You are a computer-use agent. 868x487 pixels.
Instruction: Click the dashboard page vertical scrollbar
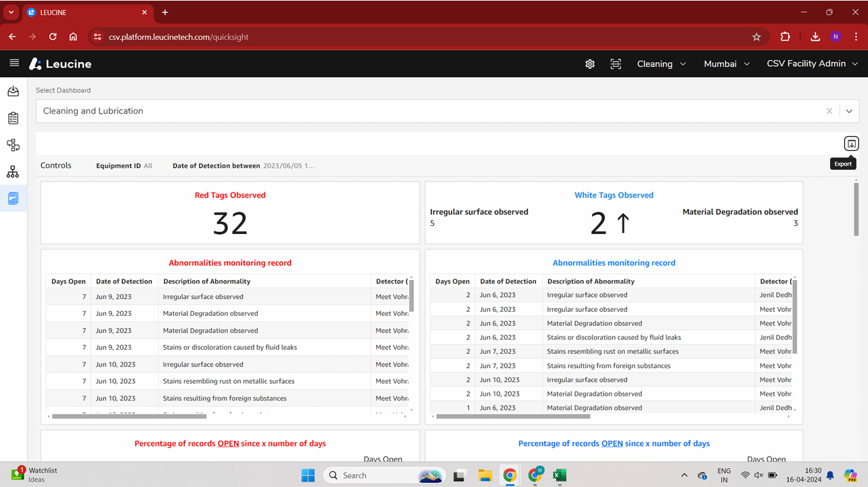coord(856,210)
